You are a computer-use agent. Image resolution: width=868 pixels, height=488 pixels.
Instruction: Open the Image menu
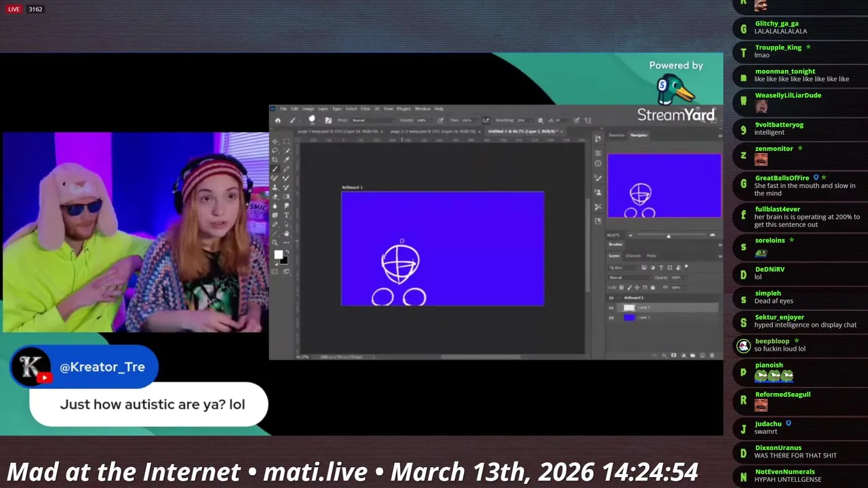tap(308, 108)
